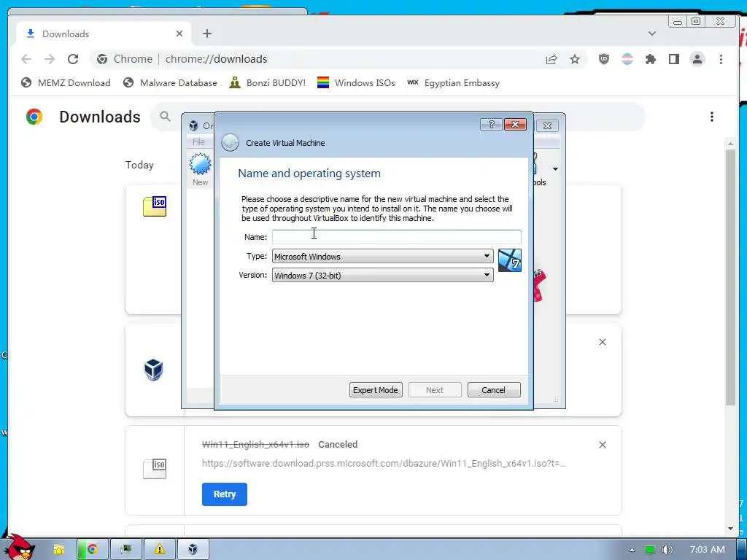Open the tab search chevron

tap(652, 34)
